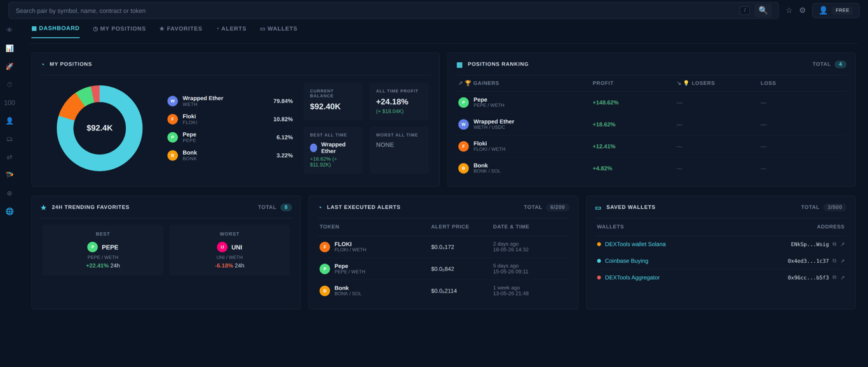
Task: Click the UNI token icon in Worst card
Action: coord(222,247)
